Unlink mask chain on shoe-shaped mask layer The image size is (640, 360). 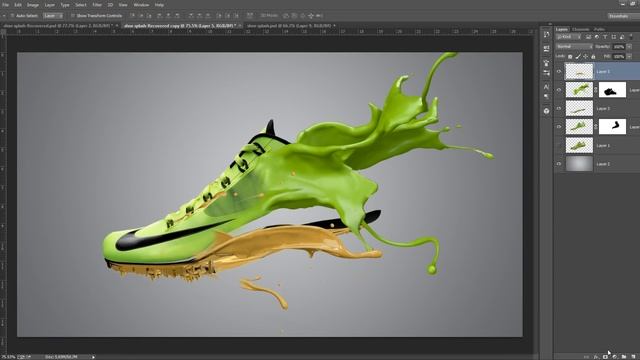click(x=596, y=90)
